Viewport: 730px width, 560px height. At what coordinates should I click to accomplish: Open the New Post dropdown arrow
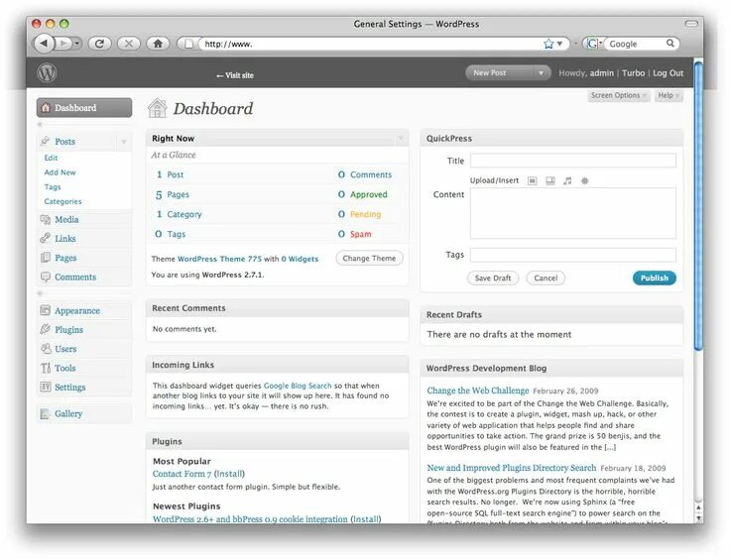click(541, 73)
